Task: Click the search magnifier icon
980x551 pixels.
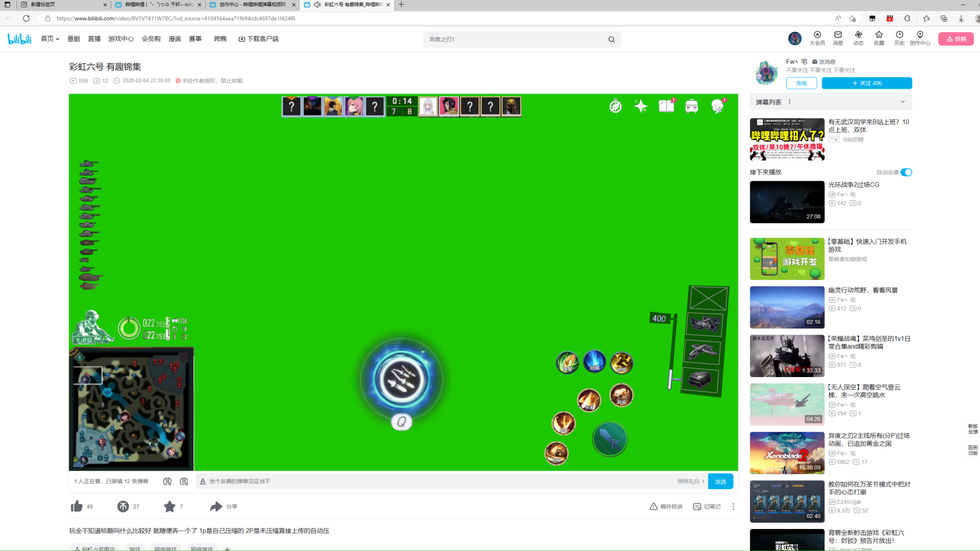Action: pos(611,39)
